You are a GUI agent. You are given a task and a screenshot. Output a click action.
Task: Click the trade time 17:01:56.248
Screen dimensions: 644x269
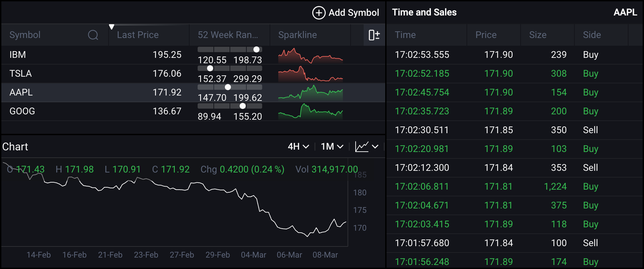click(x=422, y=262)
